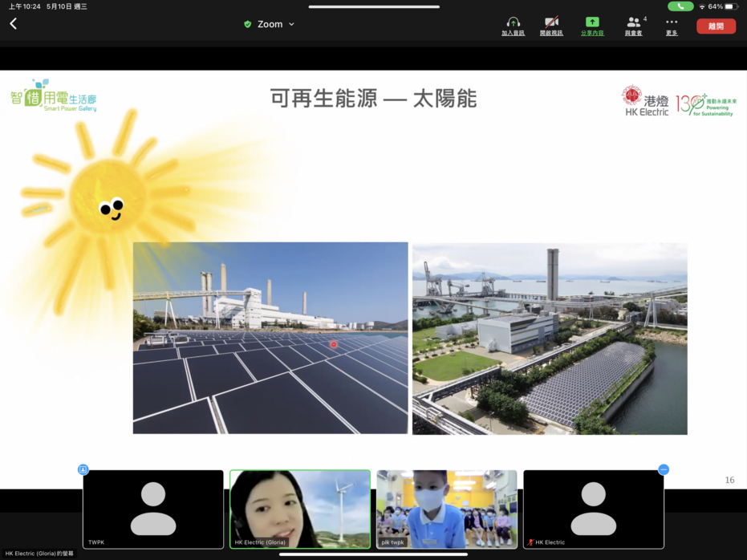Turn on video with the camera icon
The width and height of the screenshot is (747, 560).
(x=551, y=25)
